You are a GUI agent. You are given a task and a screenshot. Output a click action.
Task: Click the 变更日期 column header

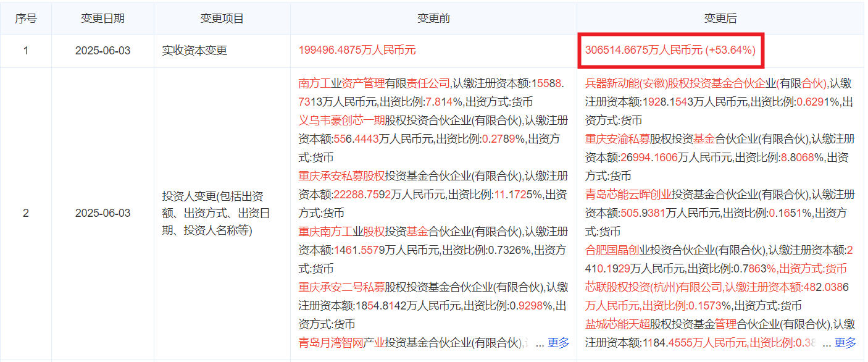click(x=102, y=19)
